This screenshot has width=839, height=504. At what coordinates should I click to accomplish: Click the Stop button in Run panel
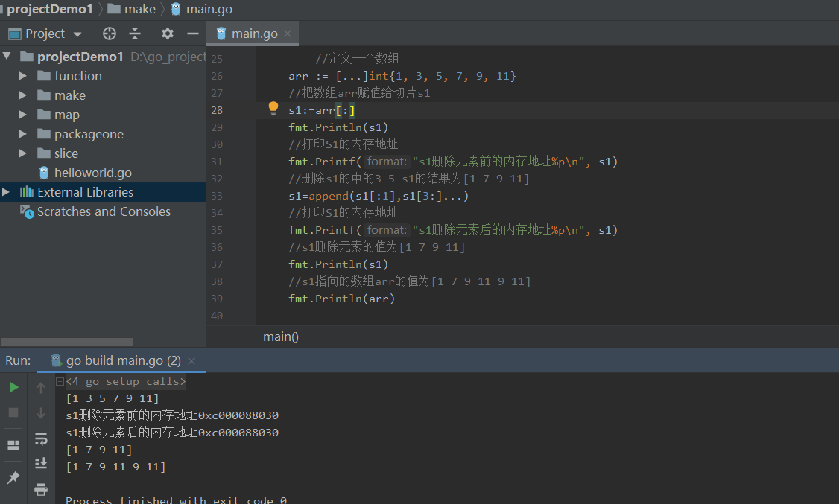pyautogui.click(x=13, y=412)
